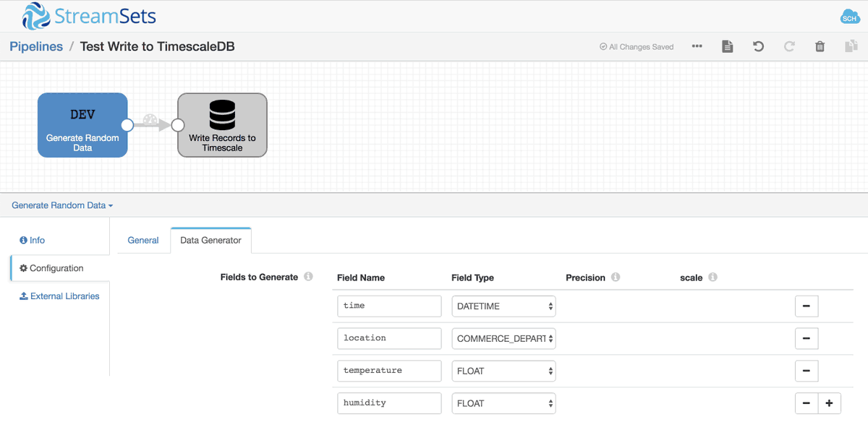
Task: Click the Field Name column header
Action: [x=361, y=278]
